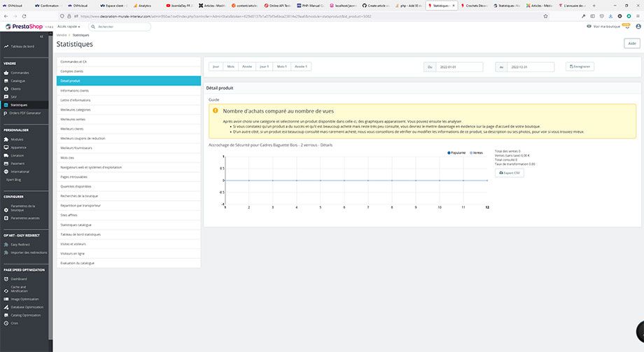Select Comptes clients stats module
The height and width of the screenshot is (352, 644).
tap(129, 71)
